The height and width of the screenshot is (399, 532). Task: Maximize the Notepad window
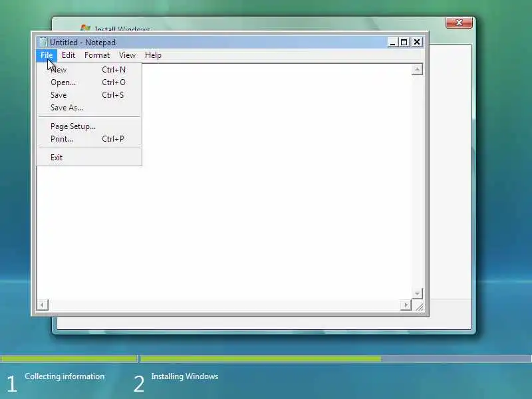pyautogui.click(x=404, y=42)
